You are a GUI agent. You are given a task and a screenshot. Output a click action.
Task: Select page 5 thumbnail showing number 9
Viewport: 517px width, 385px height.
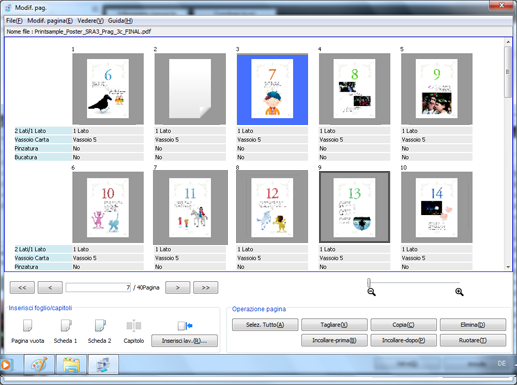click(437, 89)
